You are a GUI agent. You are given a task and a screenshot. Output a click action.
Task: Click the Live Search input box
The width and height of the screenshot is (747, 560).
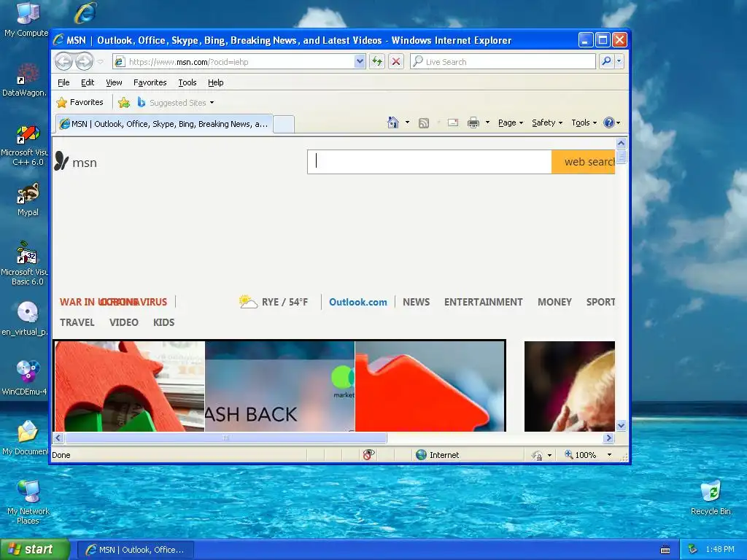503,61
